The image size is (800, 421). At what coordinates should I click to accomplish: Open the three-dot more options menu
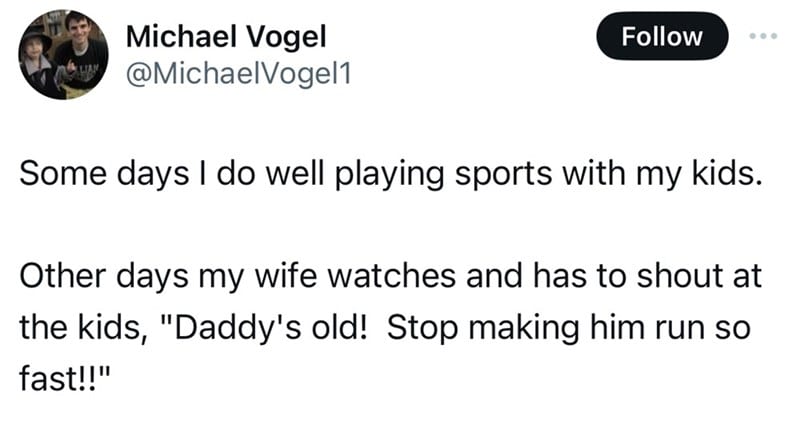(x=763, y=36)
